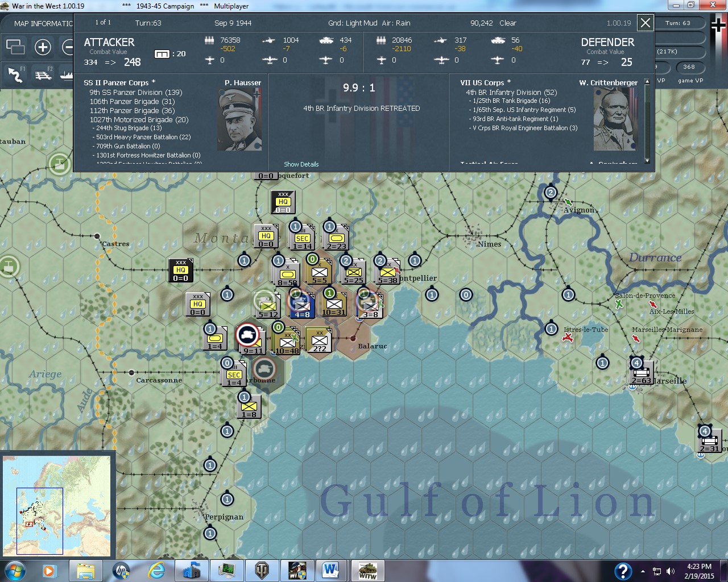Click the defender list scrollbar down arrow

647,161
